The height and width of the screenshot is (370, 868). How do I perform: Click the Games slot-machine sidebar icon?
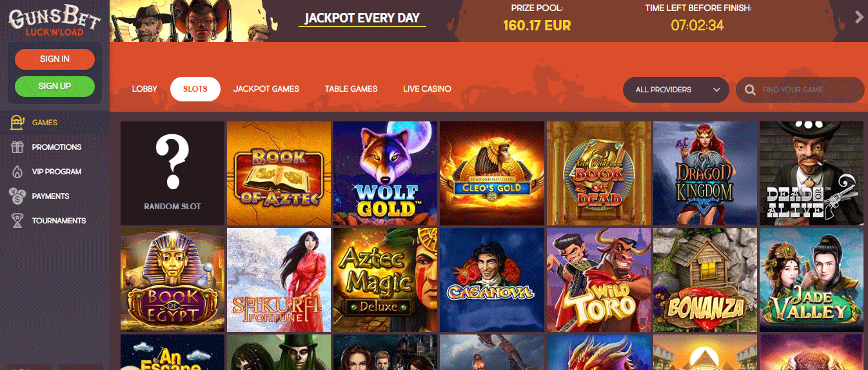tap(17, 122)
